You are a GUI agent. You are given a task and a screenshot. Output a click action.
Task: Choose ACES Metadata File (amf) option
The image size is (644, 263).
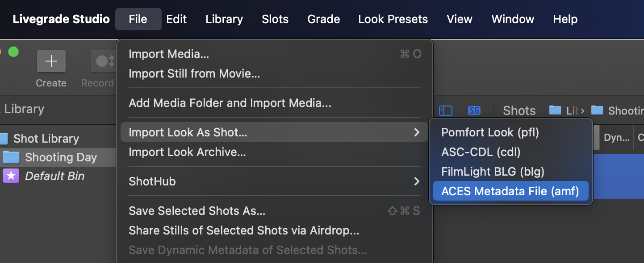point(510,191)
